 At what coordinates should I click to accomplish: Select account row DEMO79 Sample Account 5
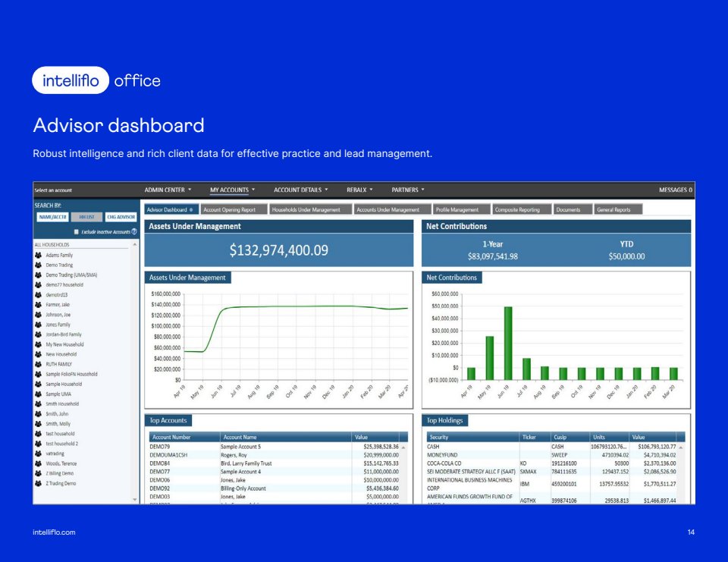[x=274, y=447]
